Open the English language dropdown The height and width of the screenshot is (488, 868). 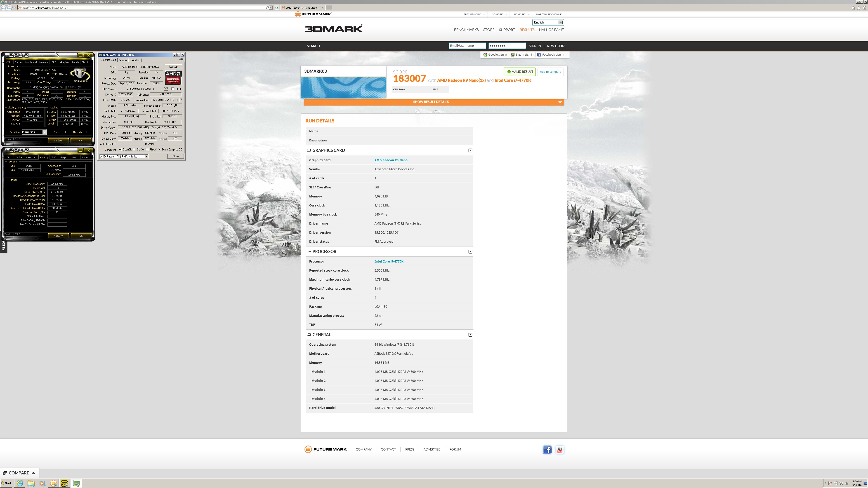click(x=548, y=23)
